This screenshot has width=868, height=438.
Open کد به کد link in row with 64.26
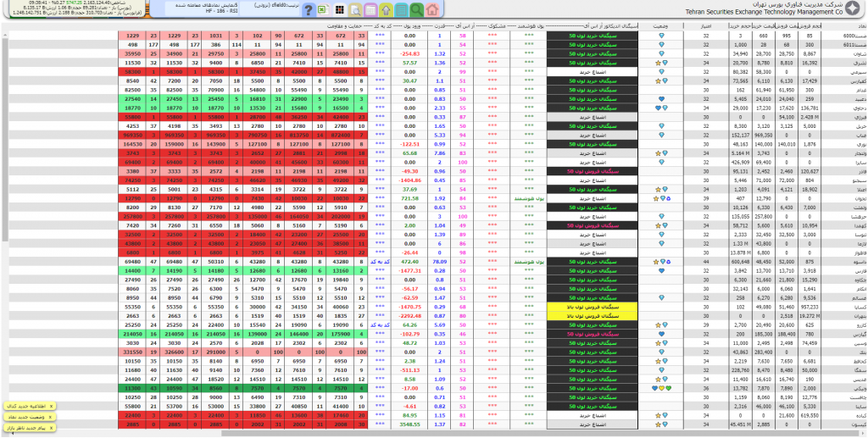click(x=380, y=324)
